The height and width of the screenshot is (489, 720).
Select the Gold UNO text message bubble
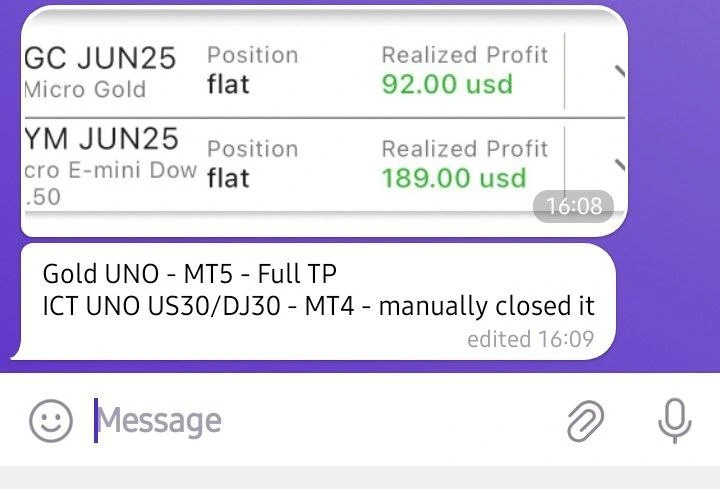(x=313, y=302)
